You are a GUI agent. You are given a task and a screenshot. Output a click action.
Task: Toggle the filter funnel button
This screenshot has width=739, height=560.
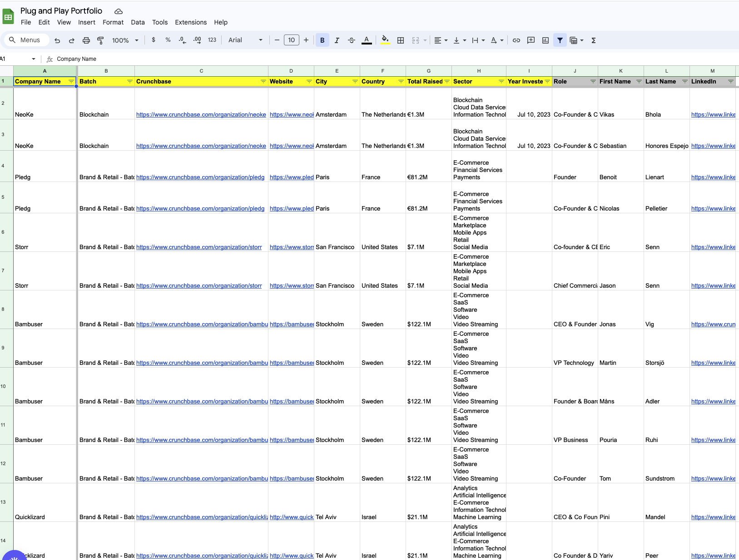[x=560, y=40]
